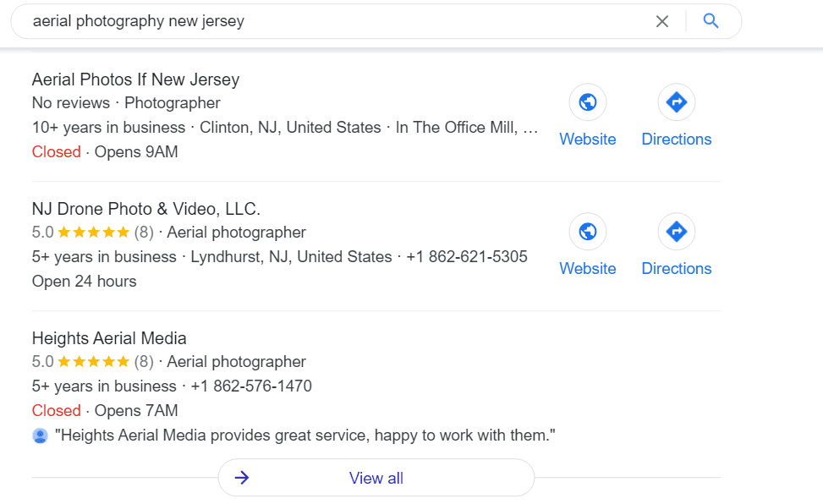Click the reviewer avatar next to the Heights Aerial Media quote

coord(41,435)
